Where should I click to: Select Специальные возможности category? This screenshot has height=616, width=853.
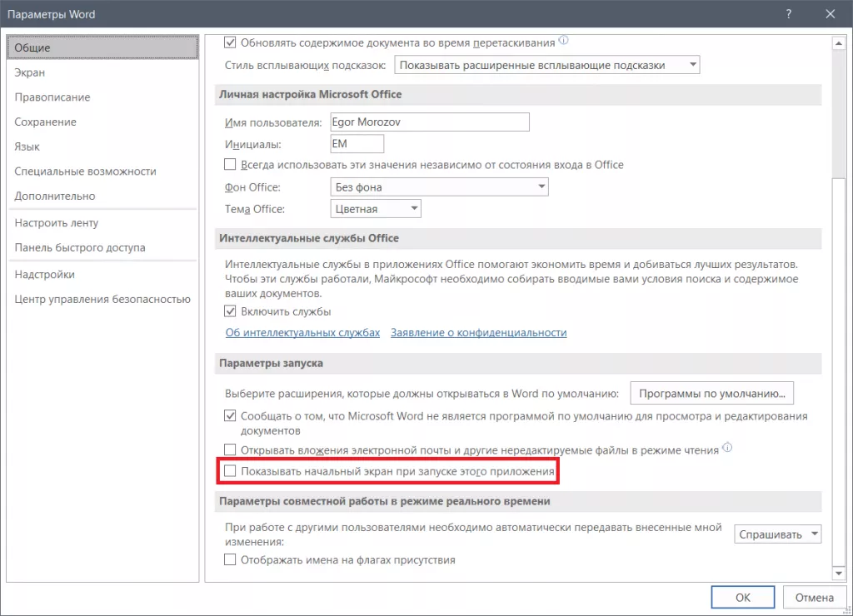tap(102, 171)
